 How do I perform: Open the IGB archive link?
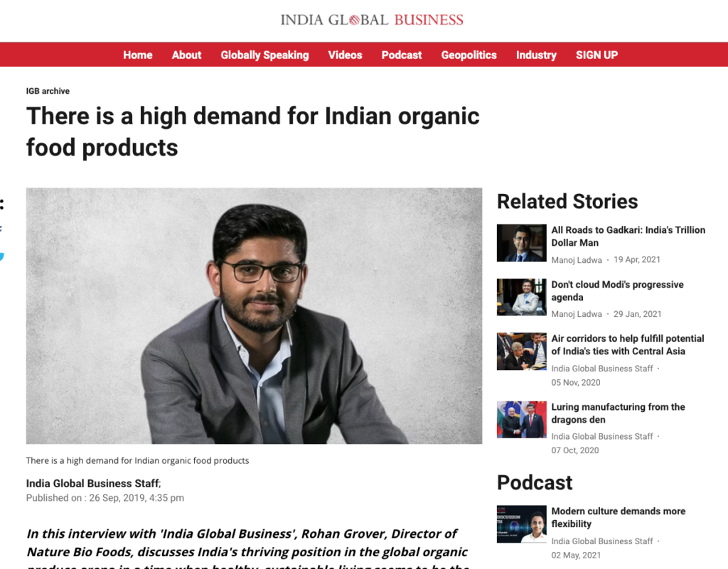tap(48, 91)
